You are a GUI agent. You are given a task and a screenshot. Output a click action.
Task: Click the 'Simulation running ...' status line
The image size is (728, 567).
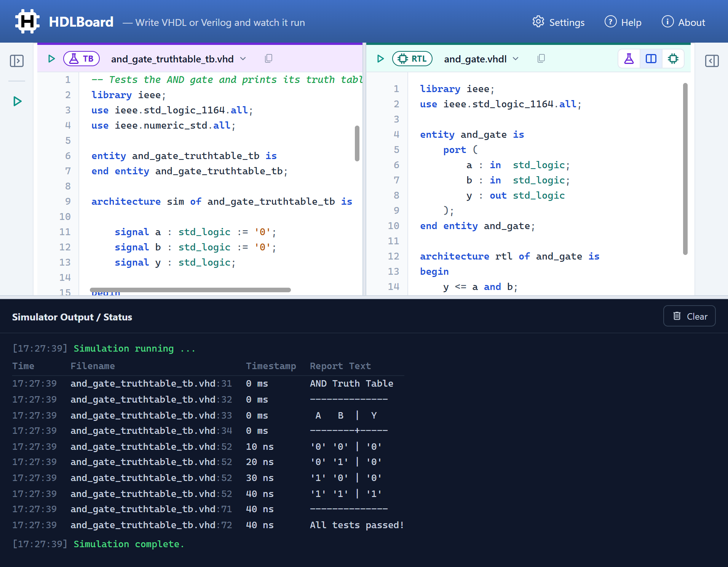coord(134,349)
